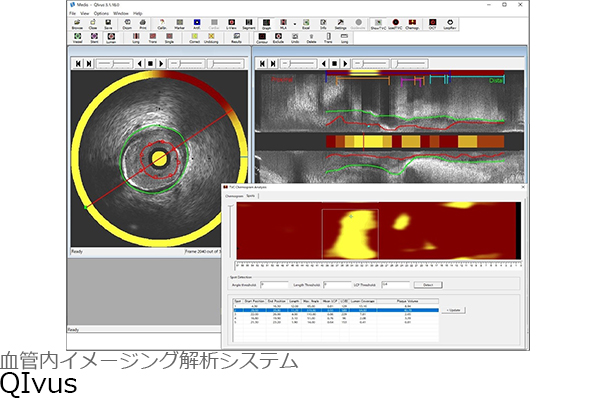The width and height of the screenshot is (600, 400).
Task: Switch to the Chemogram tab
Action: 234,196
